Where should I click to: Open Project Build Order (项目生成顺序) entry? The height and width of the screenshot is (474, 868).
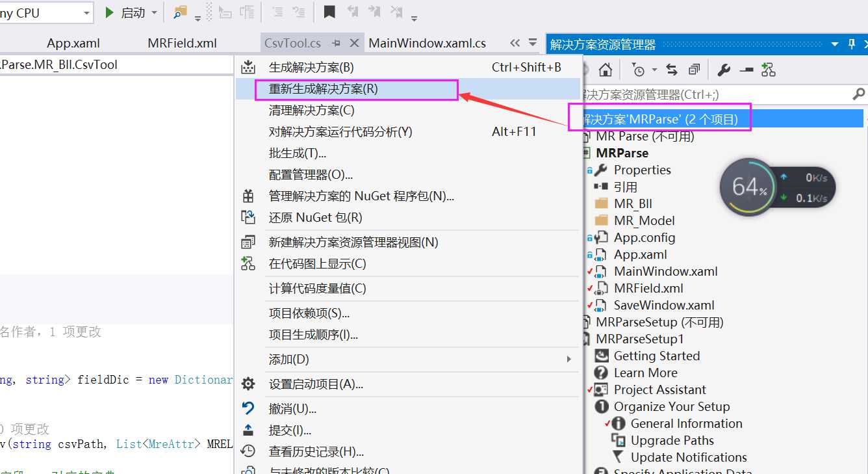(408, 335)
